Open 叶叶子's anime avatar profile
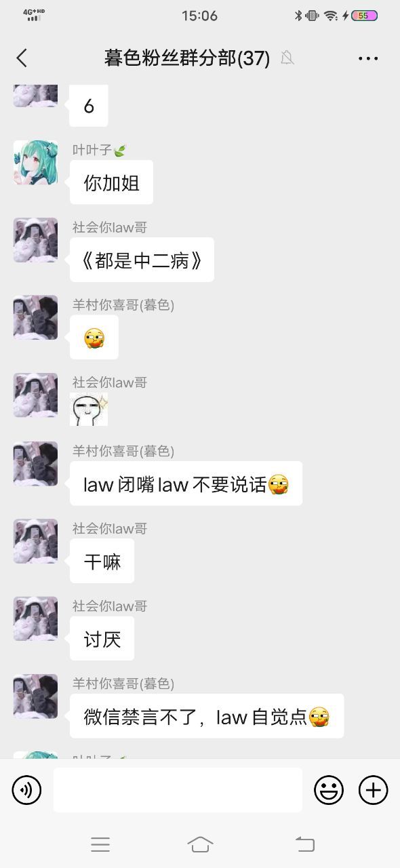Image resolution: width=400 pixels, height=868 pixels. click(x=36, y=163)
